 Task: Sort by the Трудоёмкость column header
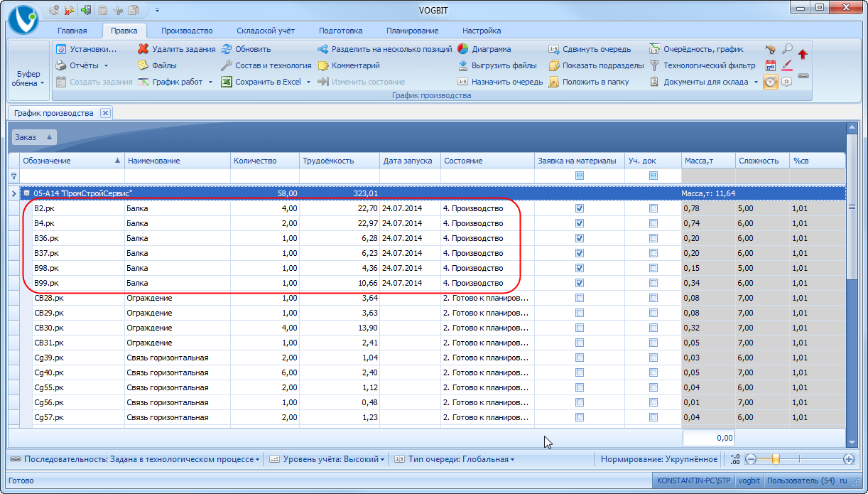pyautogui.click(x=340, y=161)
